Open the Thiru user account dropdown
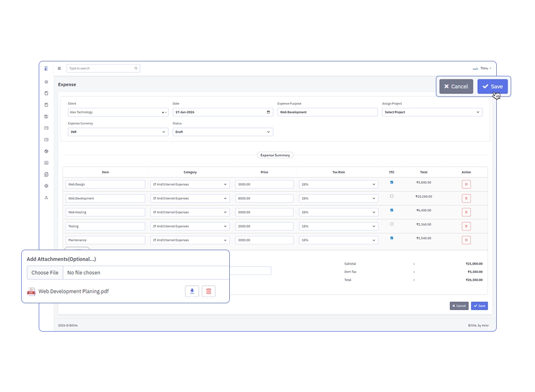Image resolution: width=535 pixels, height=392 pixels. pyautogui.click(x=482, y=69)
